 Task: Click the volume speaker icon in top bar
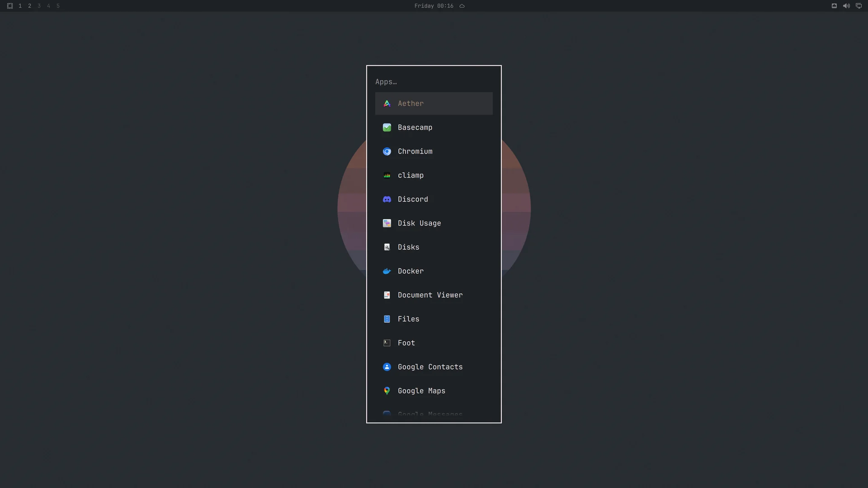(x=846, y=6)
